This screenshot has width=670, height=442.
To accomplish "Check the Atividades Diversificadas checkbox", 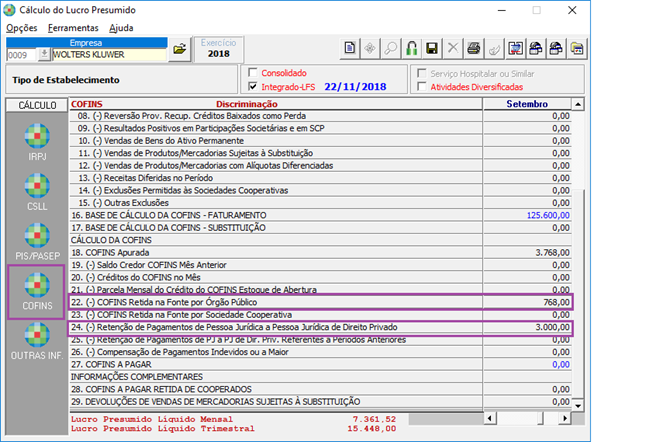I will pos(422,86).
